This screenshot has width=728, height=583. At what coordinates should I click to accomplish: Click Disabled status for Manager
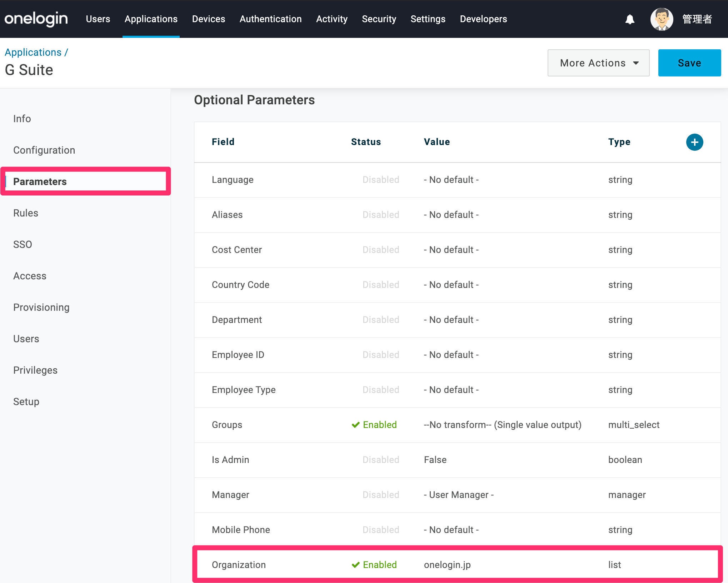(381, 495)
